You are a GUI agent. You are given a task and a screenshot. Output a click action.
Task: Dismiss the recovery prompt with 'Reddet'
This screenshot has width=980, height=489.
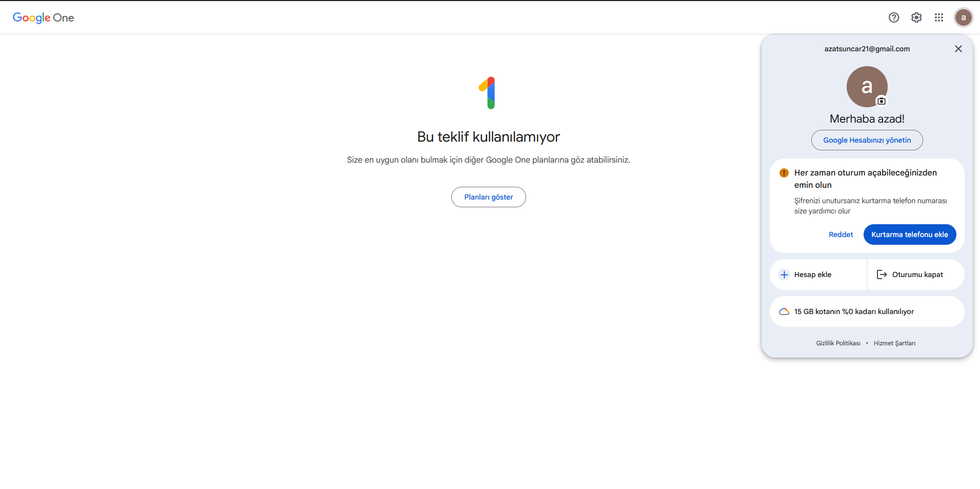pos(841,234)
